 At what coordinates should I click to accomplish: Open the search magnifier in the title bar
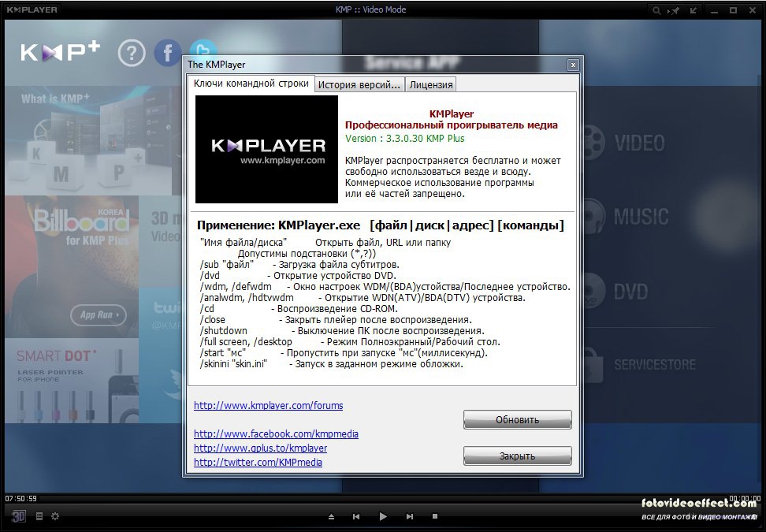tap(656, 10)
